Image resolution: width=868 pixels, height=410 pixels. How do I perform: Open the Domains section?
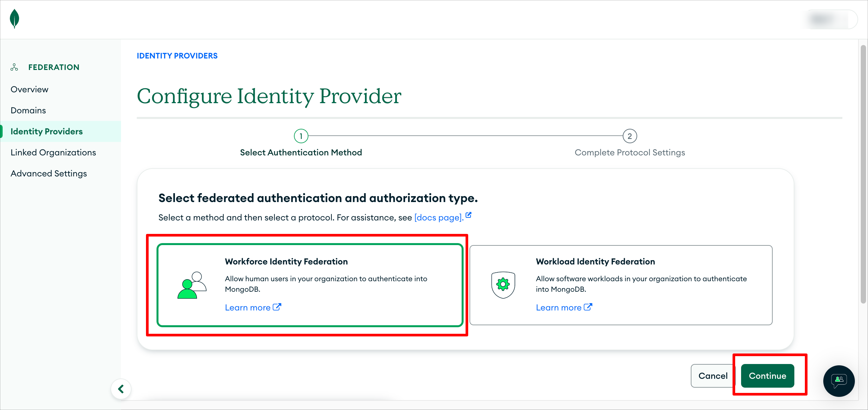pos(28,110)
